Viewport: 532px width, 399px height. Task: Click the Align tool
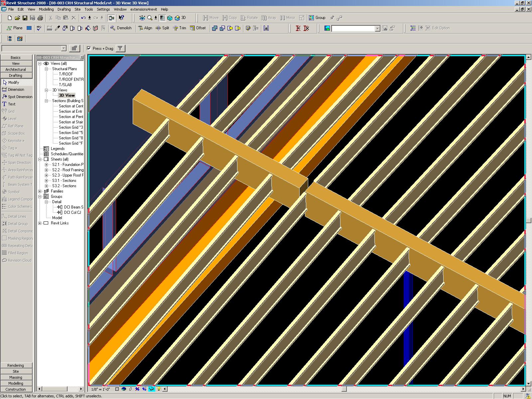click(145, 28)
